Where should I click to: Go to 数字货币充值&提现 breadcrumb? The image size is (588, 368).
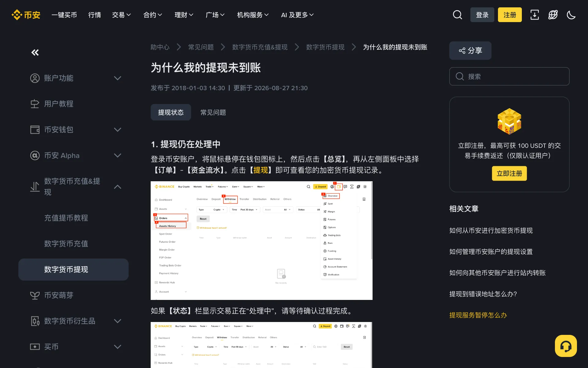[260, 47]
